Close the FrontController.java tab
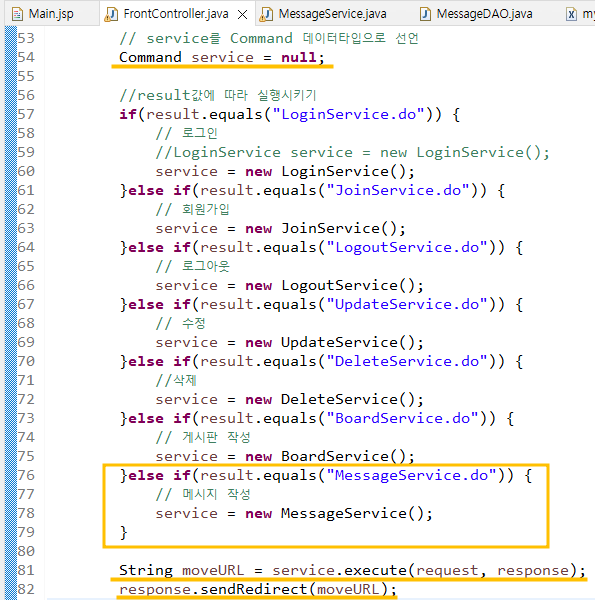 pos(242,15)
